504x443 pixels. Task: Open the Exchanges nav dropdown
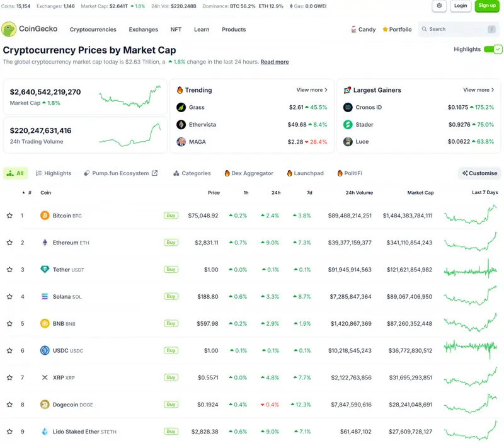(144, 30)
